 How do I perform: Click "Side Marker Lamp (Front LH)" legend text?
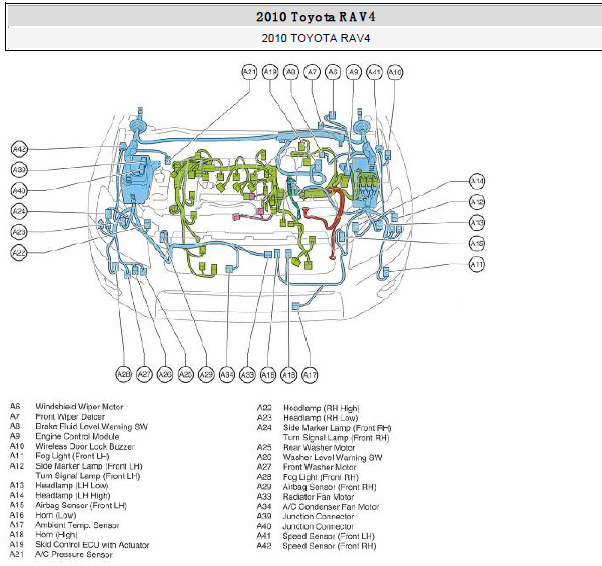tap(89, 466)
